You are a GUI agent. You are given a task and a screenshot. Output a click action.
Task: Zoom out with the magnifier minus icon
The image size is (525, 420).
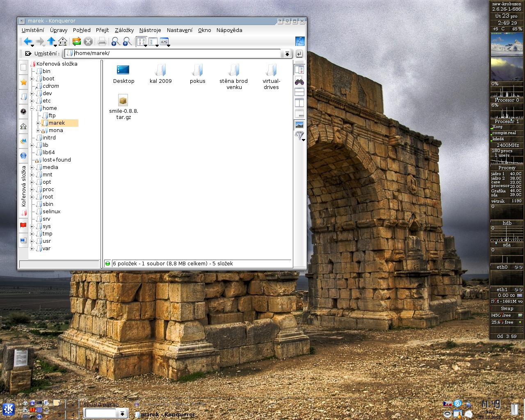(x=127, y=41)
